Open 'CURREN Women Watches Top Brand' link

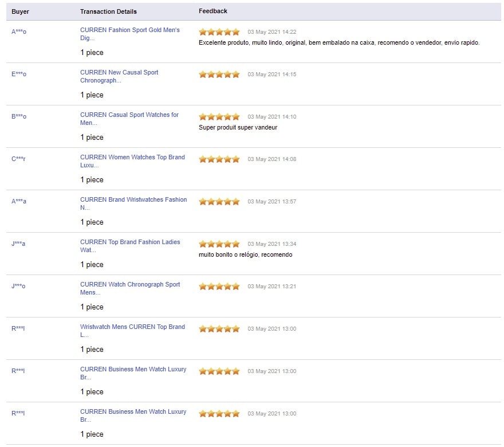132,158
